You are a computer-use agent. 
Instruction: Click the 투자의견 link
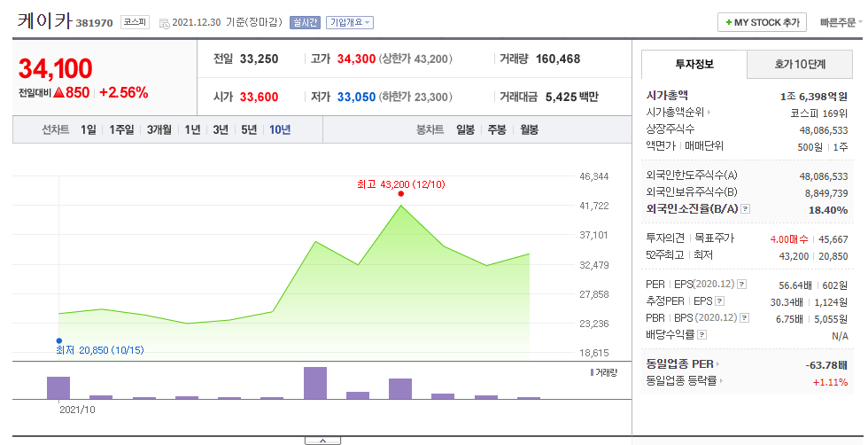click(665, 238)
